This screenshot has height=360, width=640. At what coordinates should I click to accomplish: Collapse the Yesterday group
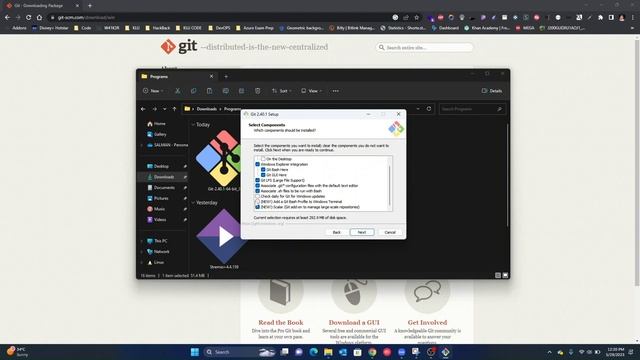[193, 202]
